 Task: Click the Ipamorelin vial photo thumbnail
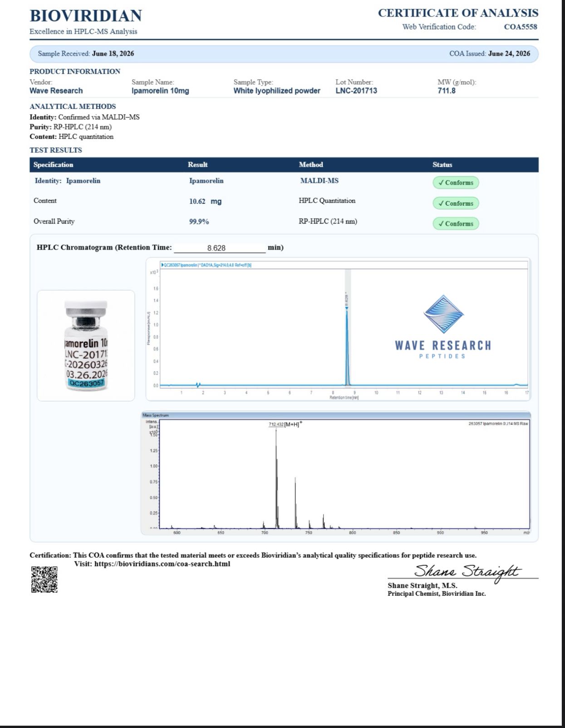pyautogui.click(x=86, y=346)
